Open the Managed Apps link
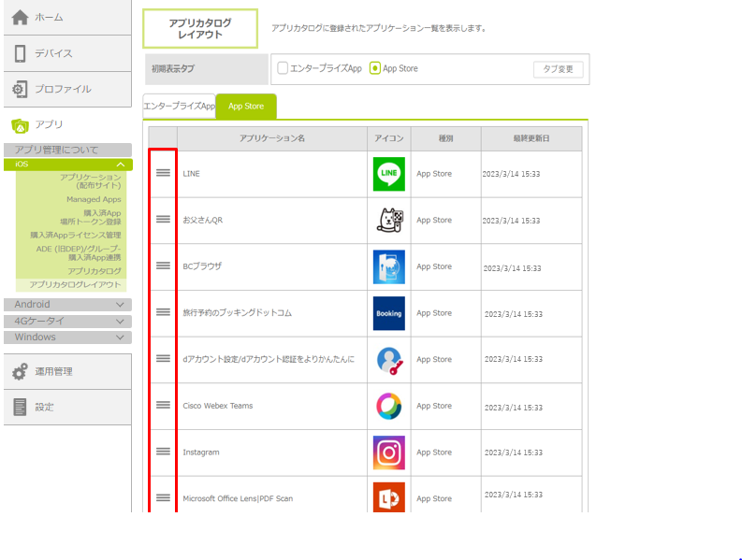This screenshot has height=560, width=742. 94,199
